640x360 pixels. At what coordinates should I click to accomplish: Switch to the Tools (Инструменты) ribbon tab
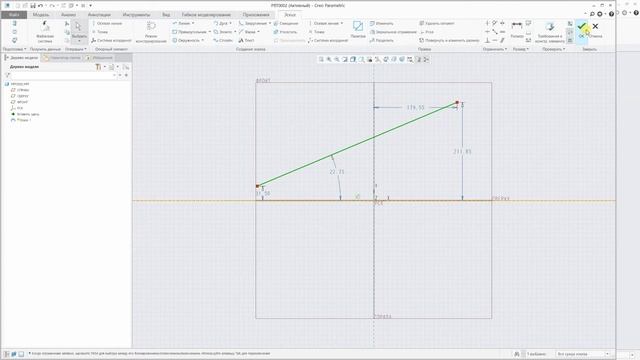[x=136, y=15]
